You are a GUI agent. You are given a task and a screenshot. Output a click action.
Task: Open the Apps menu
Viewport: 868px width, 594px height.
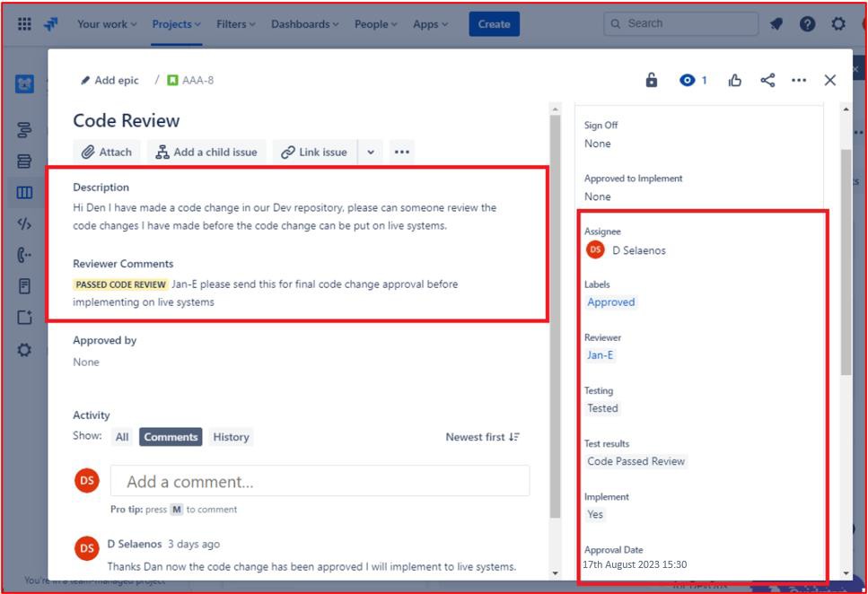430,24
